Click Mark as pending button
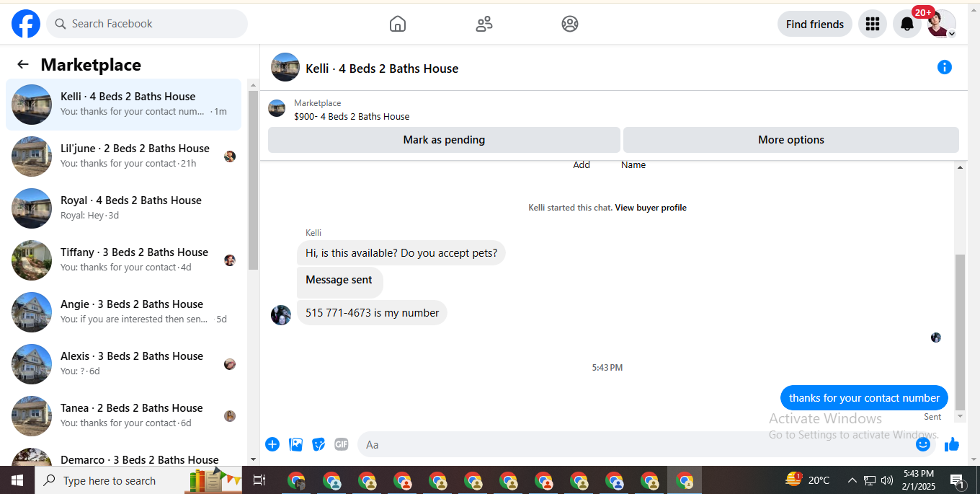980x494 pixels. 444,140
